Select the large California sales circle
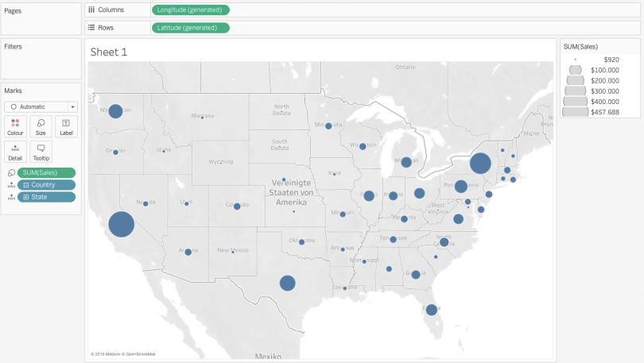Screen dimensions: 644x363 click(121, 224)
